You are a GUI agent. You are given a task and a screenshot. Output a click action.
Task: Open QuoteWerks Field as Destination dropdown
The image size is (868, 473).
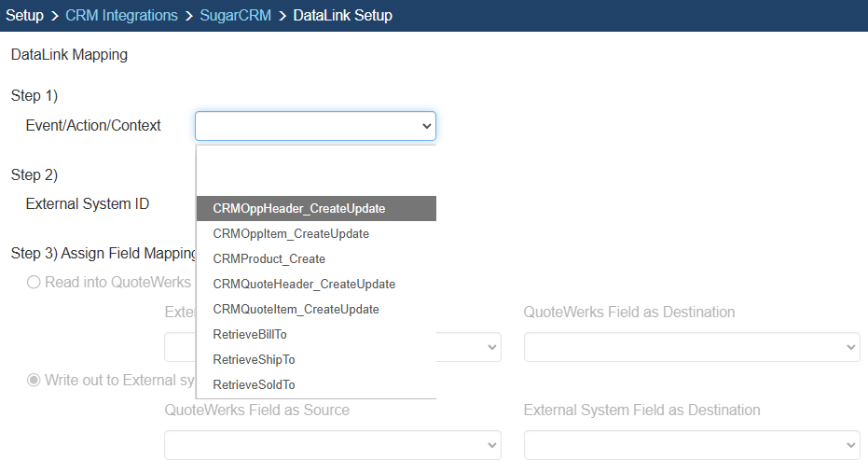tap(691, 347)
